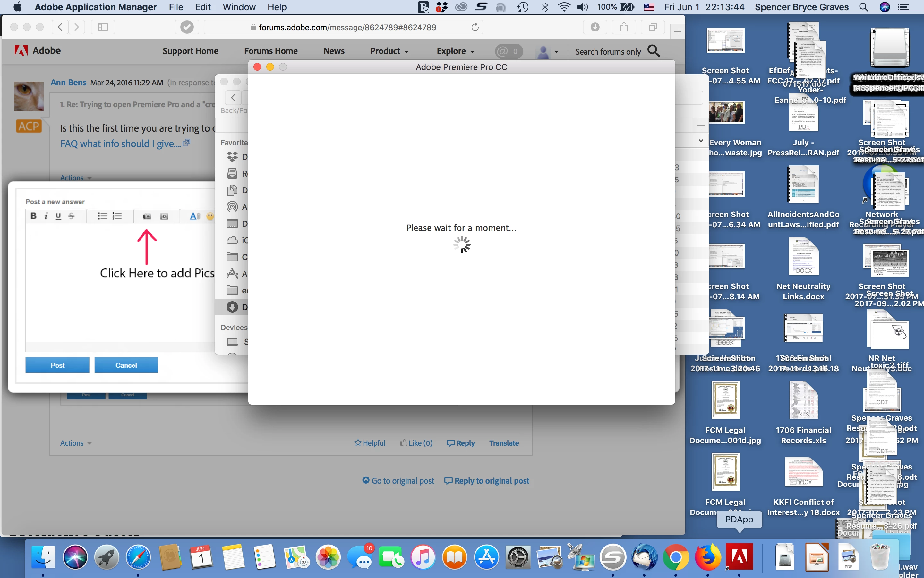
Task: Open System Preferences from the Dock
Action: click(518, 557)
